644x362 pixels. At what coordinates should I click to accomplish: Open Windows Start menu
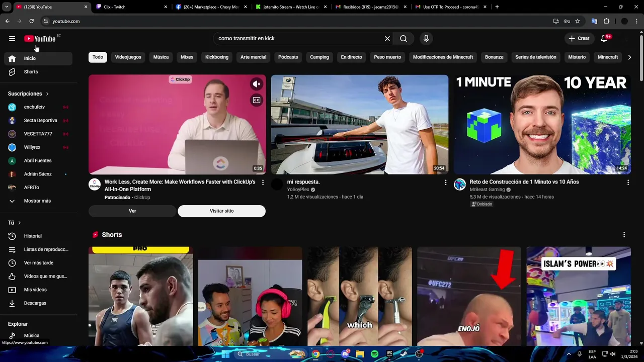pos(226,354)
